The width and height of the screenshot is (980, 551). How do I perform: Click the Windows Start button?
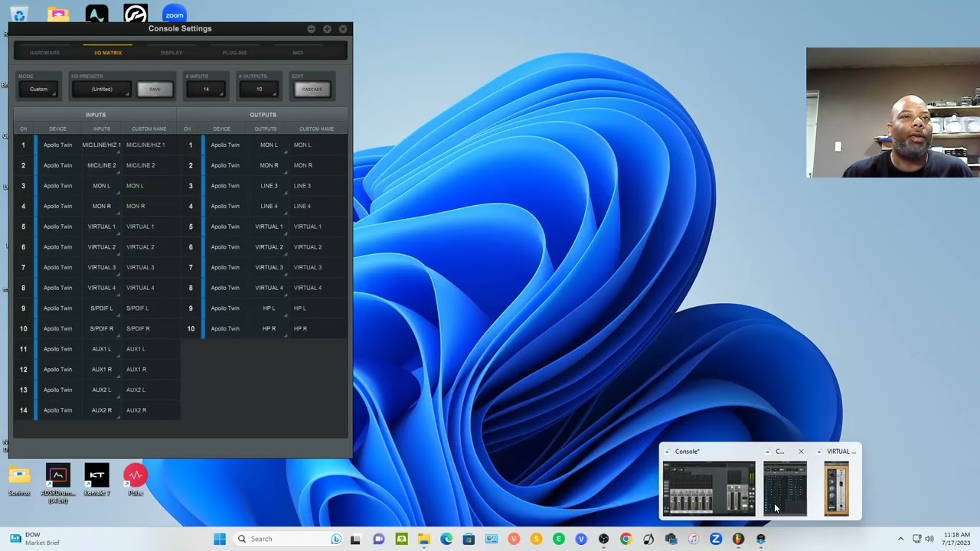(x=220, y=539)
